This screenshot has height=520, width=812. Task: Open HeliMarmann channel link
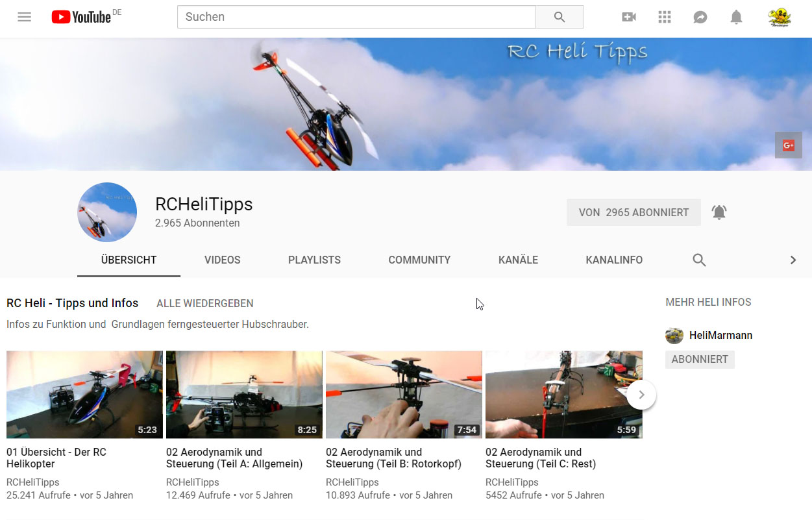coord(720,336)
